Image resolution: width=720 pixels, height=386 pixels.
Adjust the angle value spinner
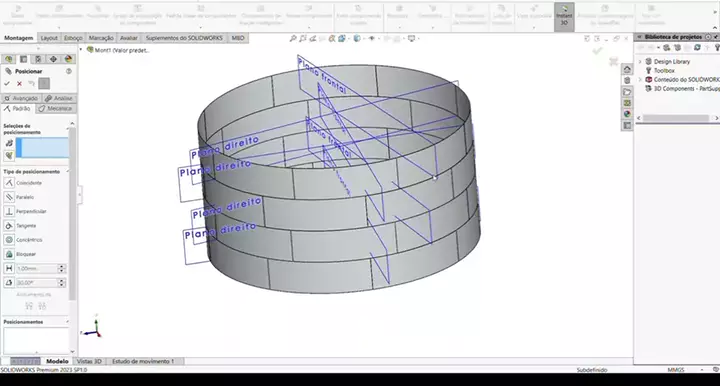(x=62, y=282)
